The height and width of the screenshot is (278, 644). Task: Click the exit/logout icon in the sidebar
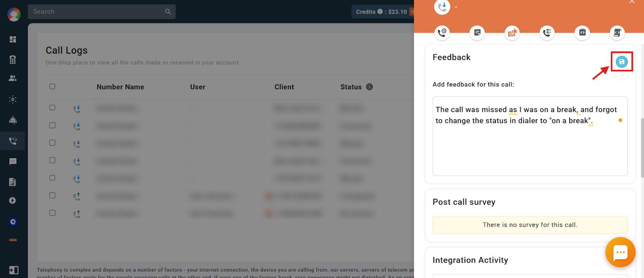pos(13,270)
